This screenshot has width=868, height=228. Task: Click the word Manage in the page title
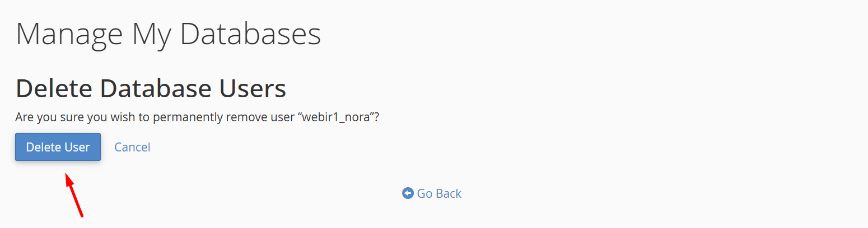tap(69, 34)
